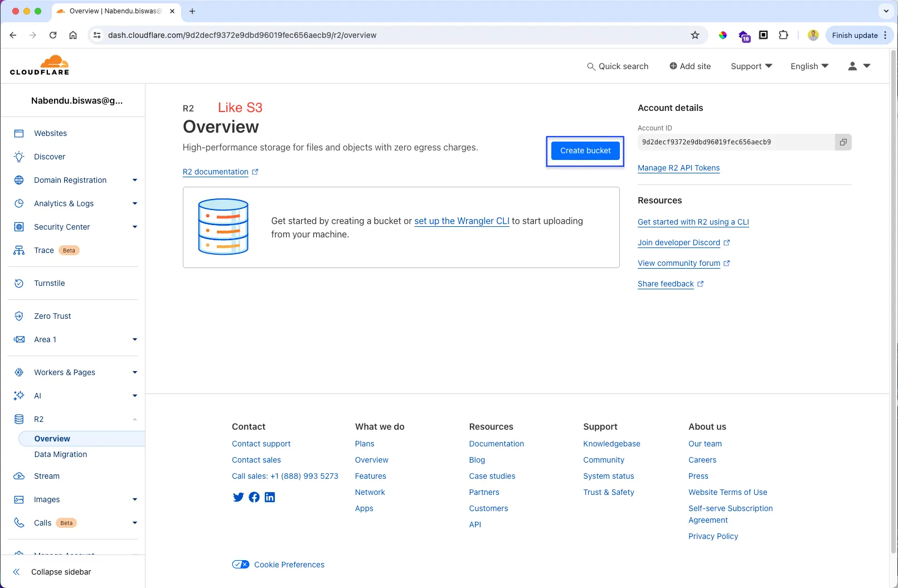Open a new browser tab
Viewport: 898px width, 588px height.
[192, 11]
